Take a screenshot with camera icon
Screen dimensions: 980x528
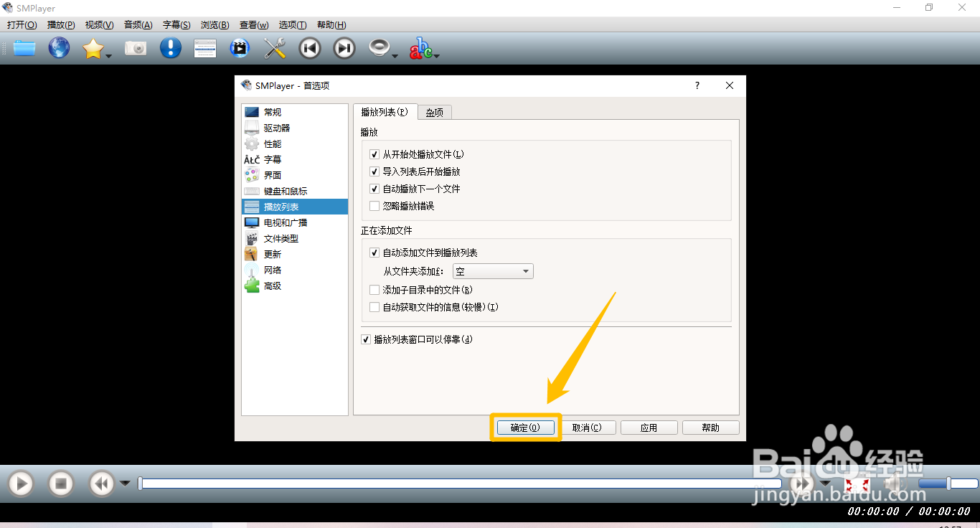coord(136,48)
